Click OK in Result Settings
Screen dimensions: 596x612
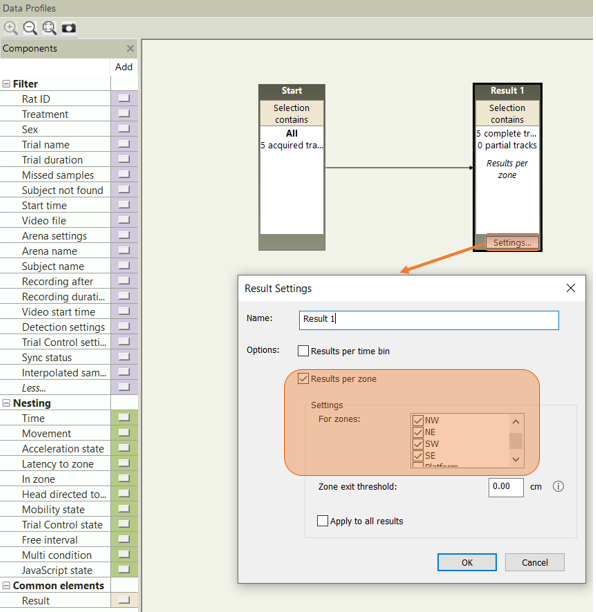[467, 562]
